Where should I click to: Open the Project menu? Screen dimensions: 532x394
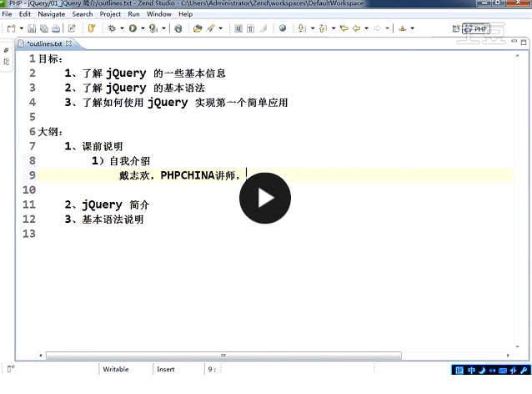tap(110, 14)
